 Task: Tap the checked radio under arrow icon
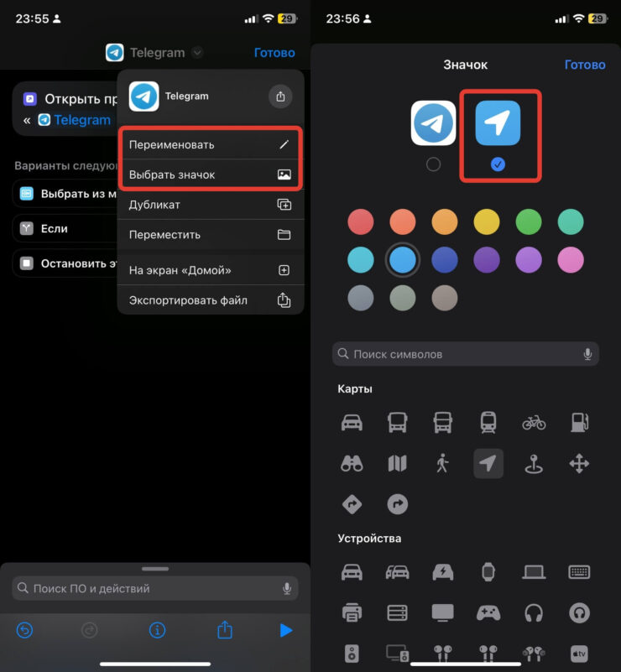click(498, 164)
